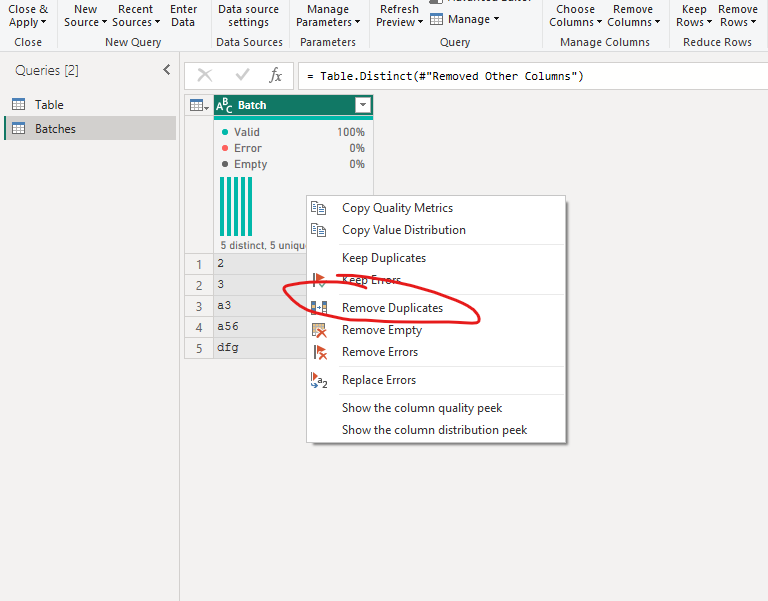Image resolution: width=768 pixels, height=601 pixels.
Task: Click the Enter Data button
Action: (183, 16)
